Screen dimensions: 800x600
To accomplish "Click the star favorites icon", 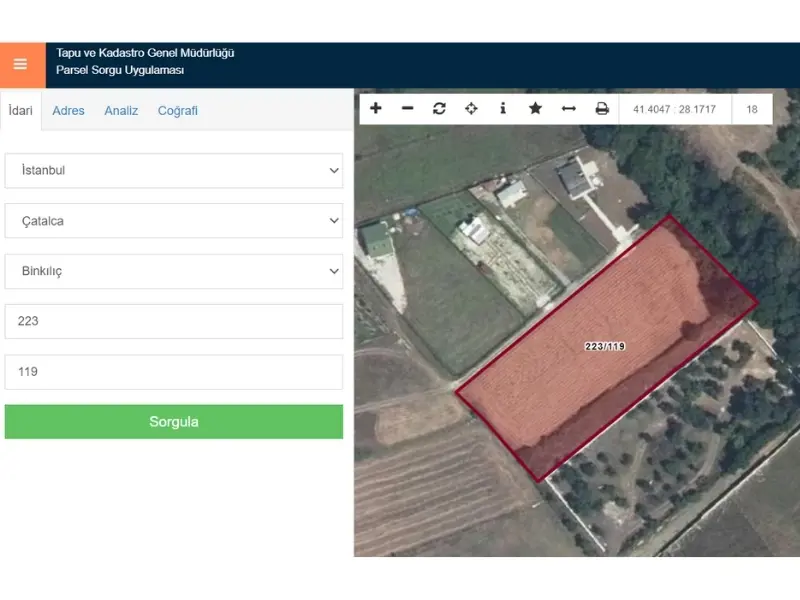I will click(x=535, y=109).
